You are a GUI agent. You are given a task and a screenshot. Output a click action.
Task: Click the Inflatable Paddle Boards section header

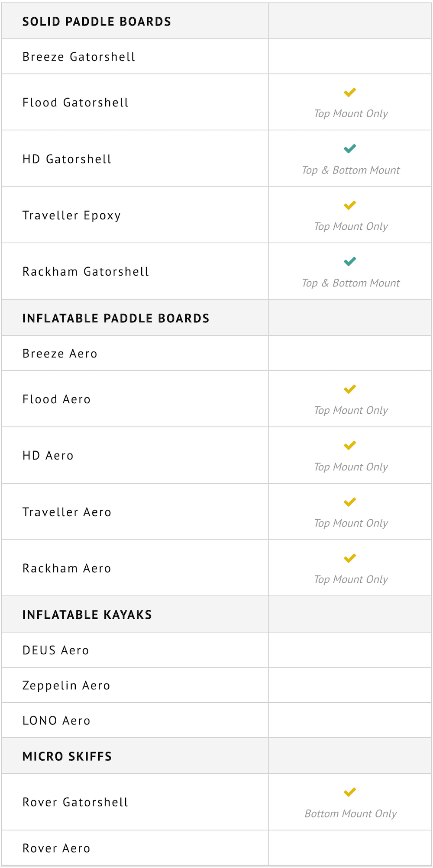tap(116, 318)
